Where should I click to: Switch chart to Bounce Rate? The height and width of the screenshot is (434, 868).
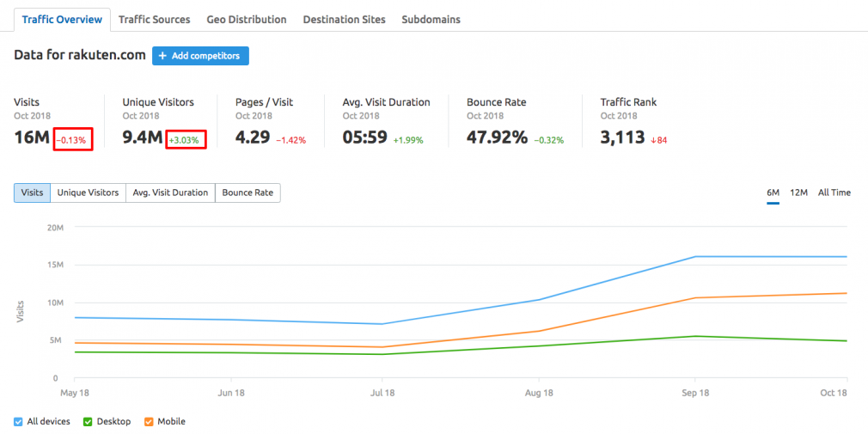(248, 193)
